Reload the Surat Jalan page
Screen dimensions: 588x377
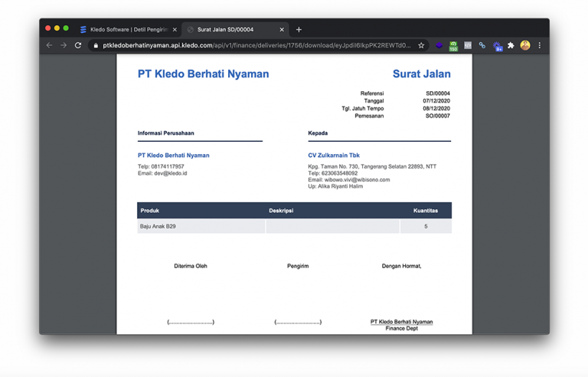(x=78, y=45)
